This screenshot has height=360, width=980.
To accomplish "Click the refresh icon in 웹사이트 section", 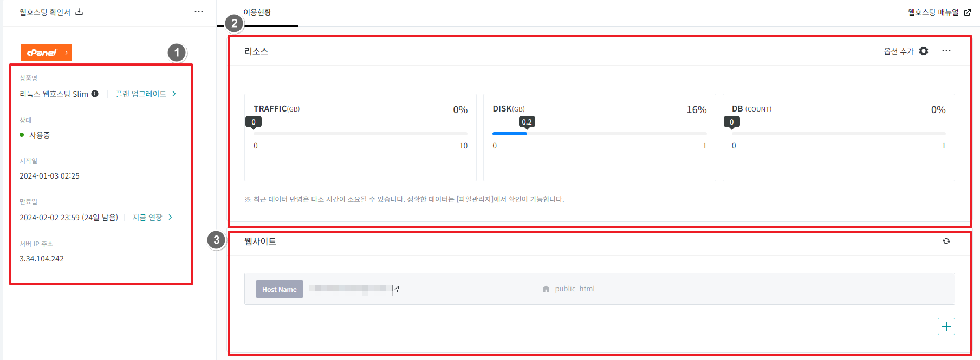I will (x=946, y=241).
